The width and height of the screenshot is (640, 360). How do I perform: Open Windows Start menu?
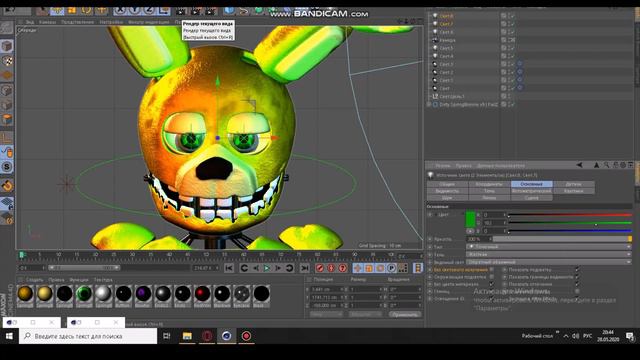(9, 336)
